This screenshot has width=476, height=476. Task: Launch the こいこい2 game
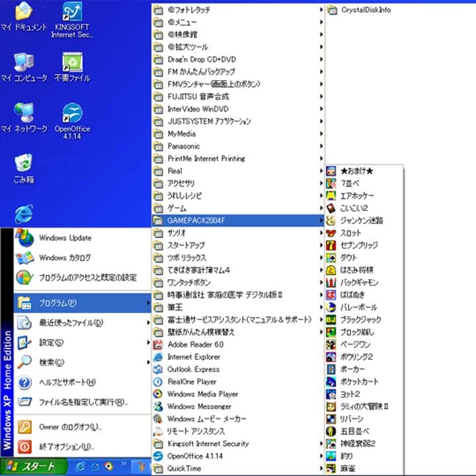(x=364, y=208)
